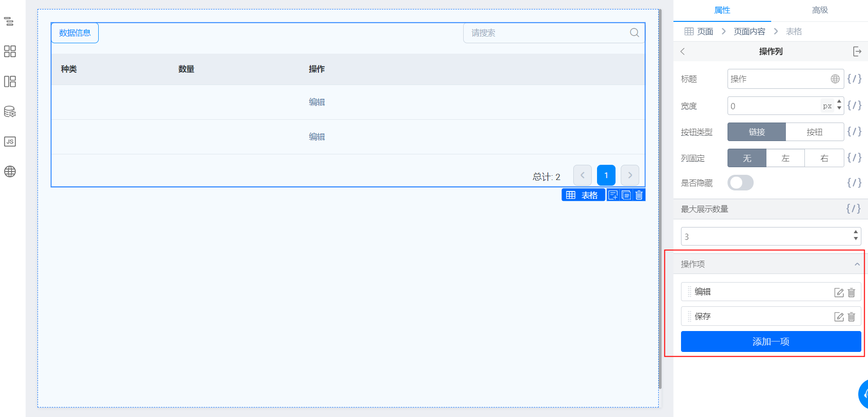Increase the width stepper value
Viewport: 868px width, 417px height.
[839, 102]
